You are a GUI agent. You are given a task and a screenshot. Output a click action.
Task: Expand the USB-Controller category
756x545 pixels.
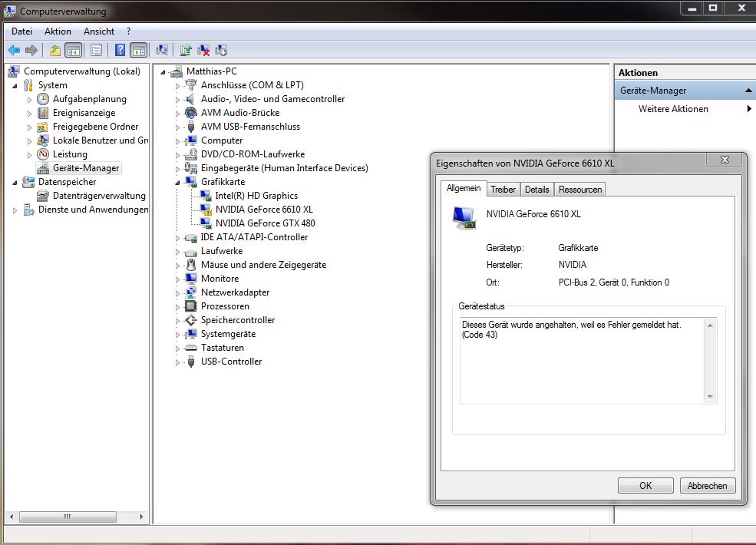[177, 362]
